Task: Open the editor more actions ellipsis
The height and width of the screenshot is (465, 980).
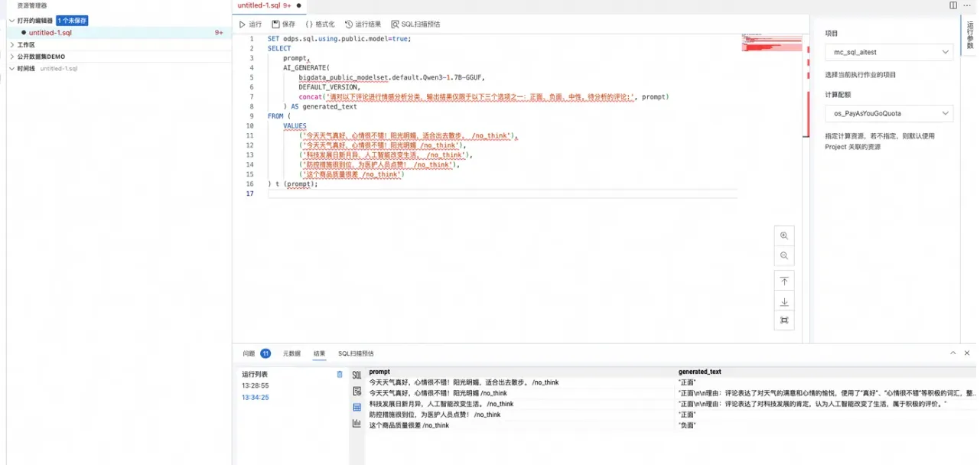Action: pos(968,5)
